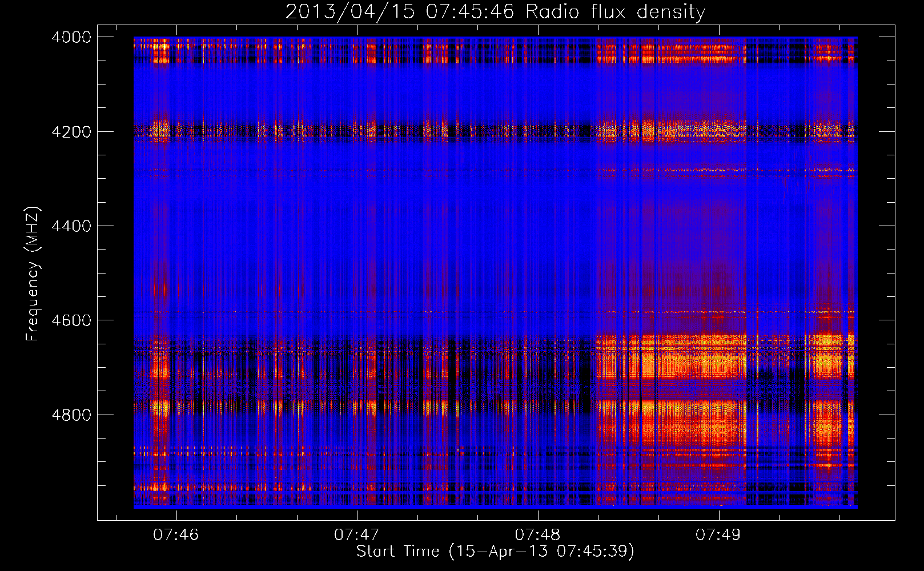Click the 4400 frequency axis label
Screen dimensions: 924x571
[x=71, y=226]
